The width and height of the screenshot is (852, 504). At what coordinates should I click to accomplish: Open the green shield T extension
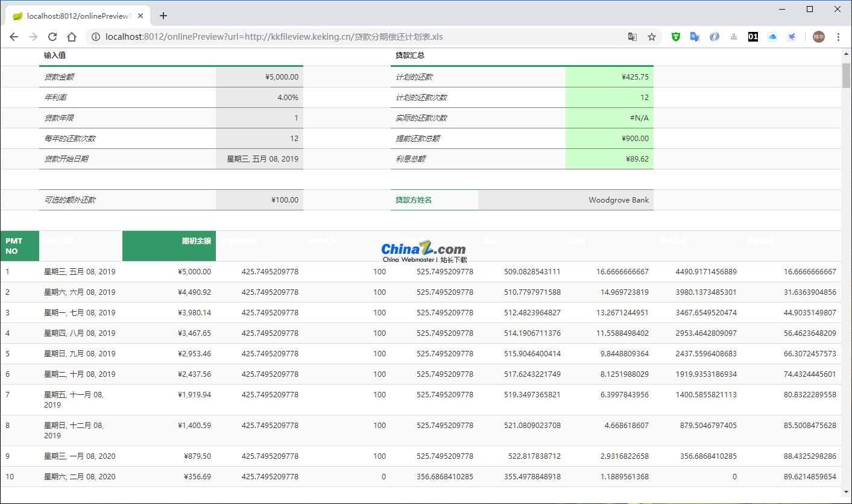click(676, 37)
